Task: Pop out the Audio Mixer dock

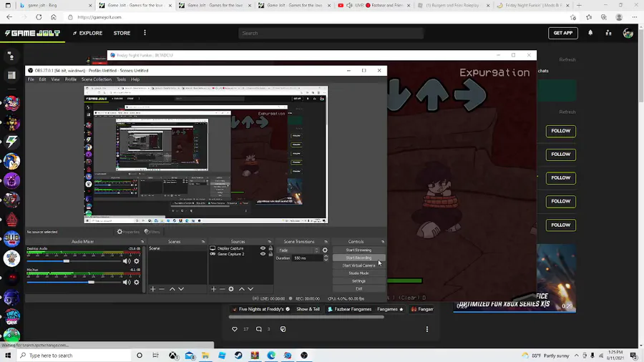Action: point(142,242)
